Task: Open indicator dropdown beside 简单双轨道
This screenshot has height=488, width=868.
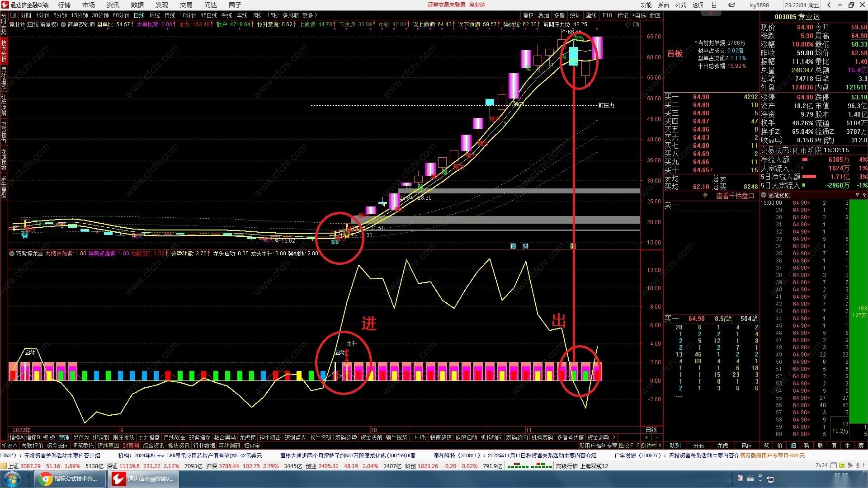Action: click(x=63, y=24)
